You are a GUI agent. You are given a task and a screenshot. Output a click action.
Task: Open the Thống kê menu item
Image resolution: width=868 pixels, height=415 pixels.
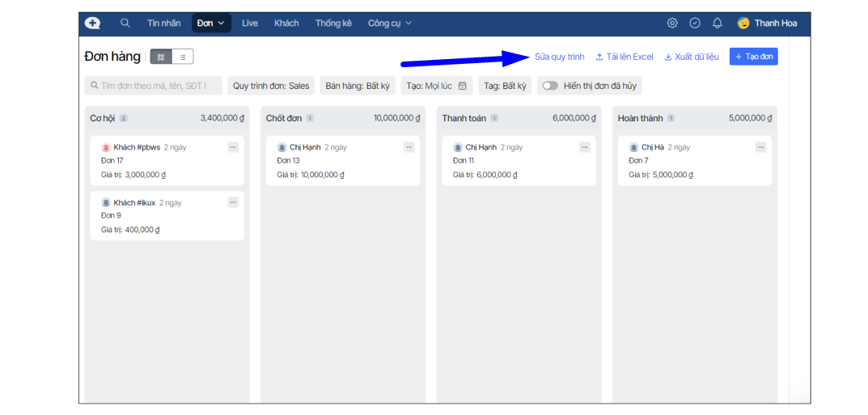point(333,23)
